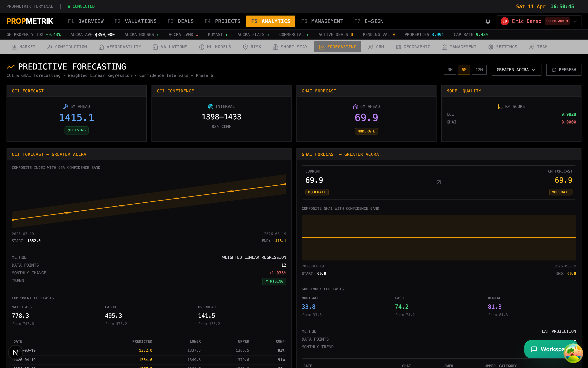Click the Affordability house icon

click(x=101, y=47)
